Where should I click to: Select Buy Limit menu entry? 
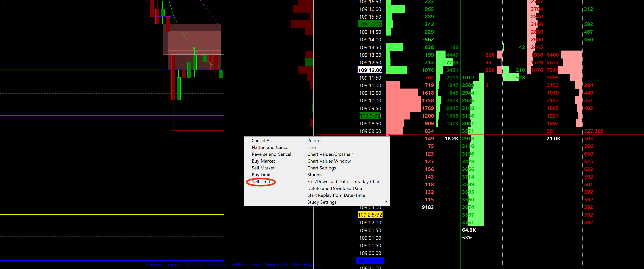pyautogui.click(x=261, y=175)
